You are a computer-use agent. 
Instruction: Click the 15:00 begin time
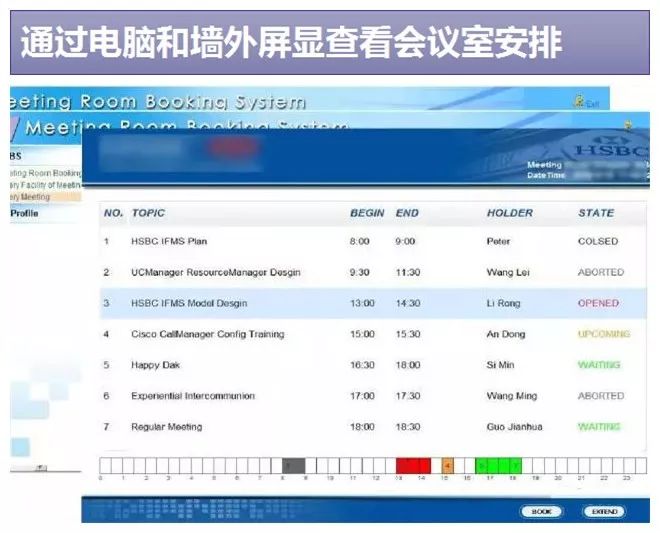[x=362, y=334]
